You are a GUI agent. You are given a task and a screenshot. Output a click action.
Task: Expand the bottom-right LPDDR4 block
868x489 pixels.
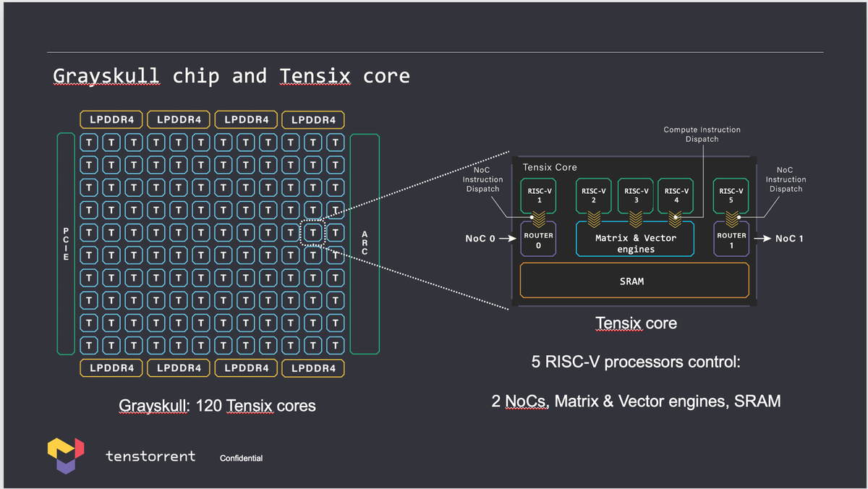point(312,368)
